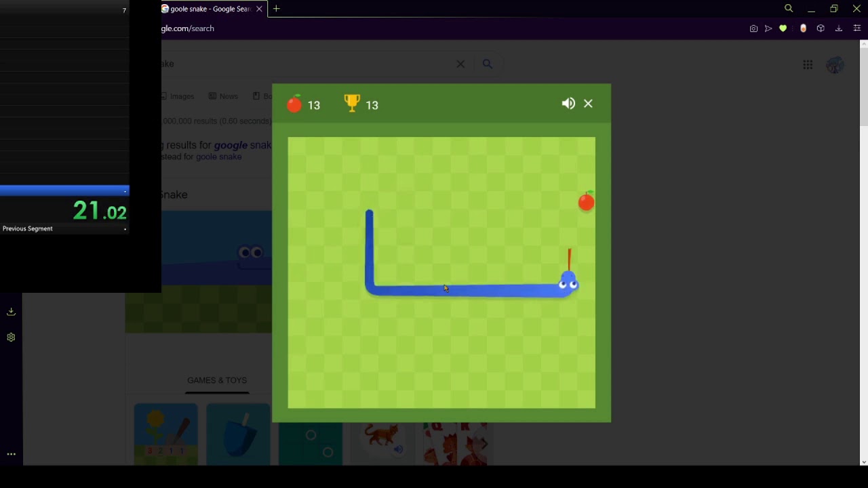Click the address bar URL

[188, 28]
